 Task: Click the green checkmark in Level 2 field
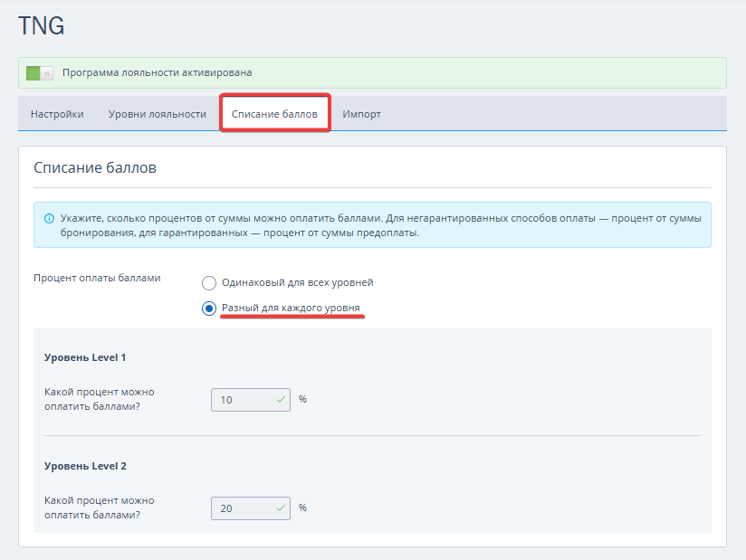coord(281,508)
